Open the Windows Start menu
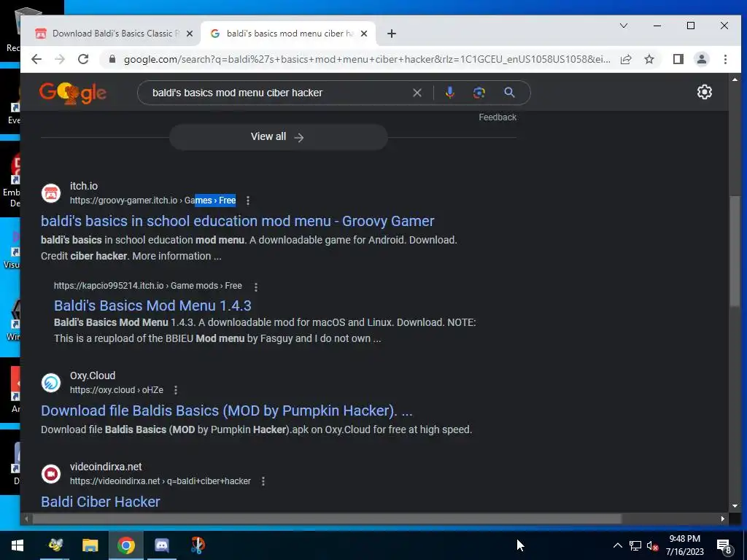This screenshot has height=560, width=747. coord(18,545)
